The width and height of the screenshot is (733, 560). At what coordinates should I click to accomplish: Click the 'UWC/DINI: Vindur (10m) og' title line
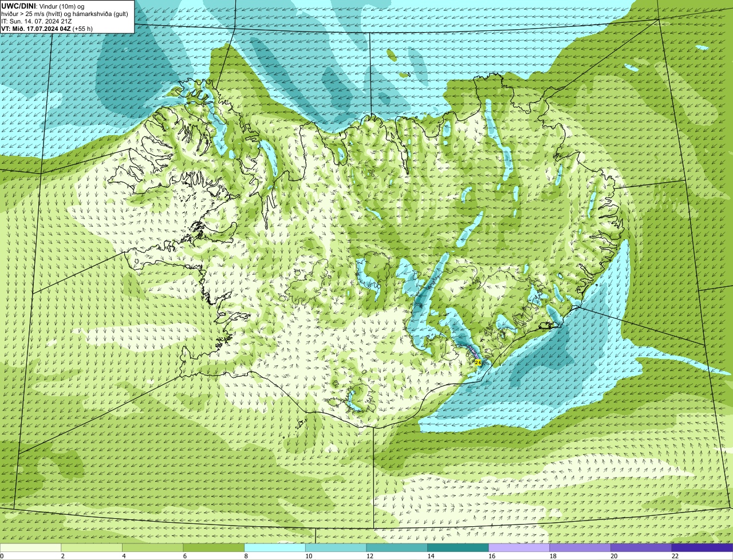point(43,6)
